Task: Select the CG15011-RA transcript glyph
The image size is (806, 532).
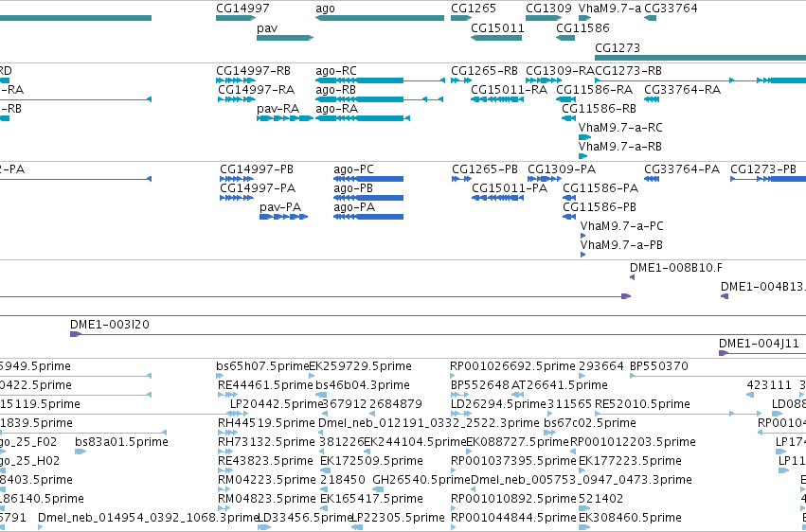Action: 496,99
